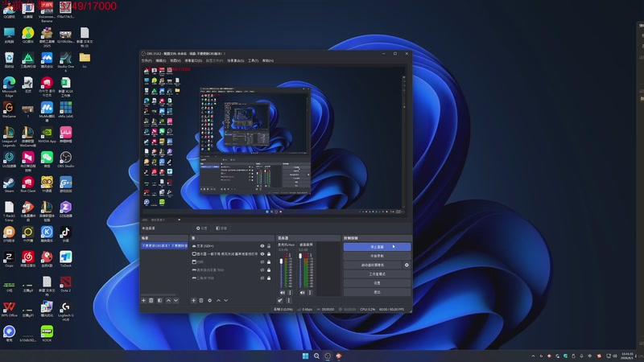Select the highlighted scene in Scenes list
The image size is (644, 362).
pyautogui.click(x=164, y=246)
